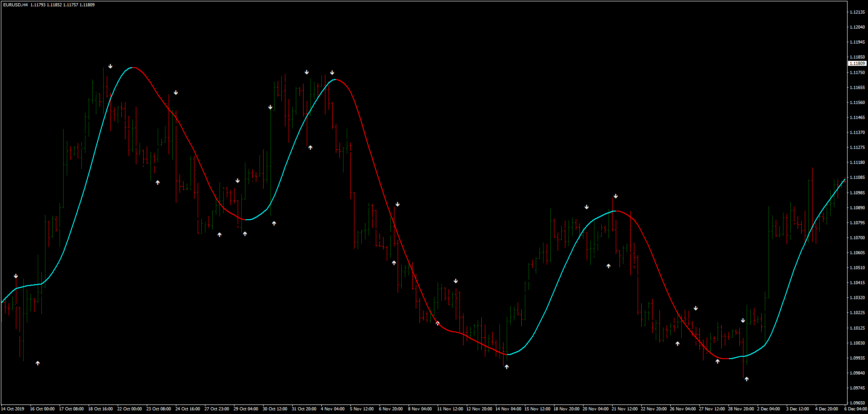Select the 12 Nov 20:00 time label
868x414 pixels.
coord(479,409)
